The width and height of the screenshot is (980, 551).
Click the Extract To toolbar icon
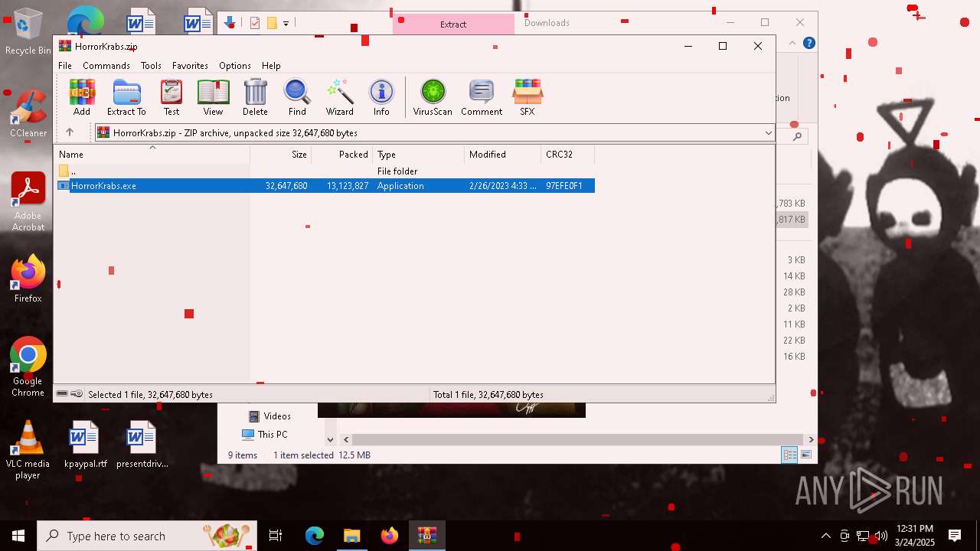point(126,97)
